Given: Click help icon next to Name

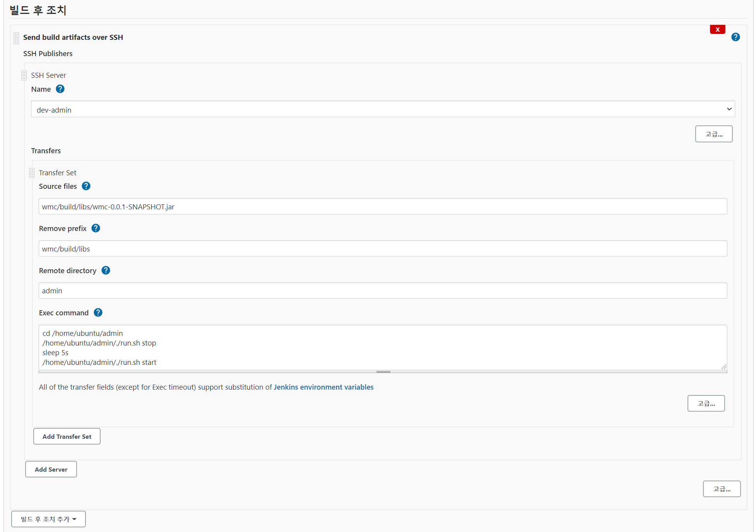Looking at the screenshot, I should pyautogui.click(x=60, y=89).
